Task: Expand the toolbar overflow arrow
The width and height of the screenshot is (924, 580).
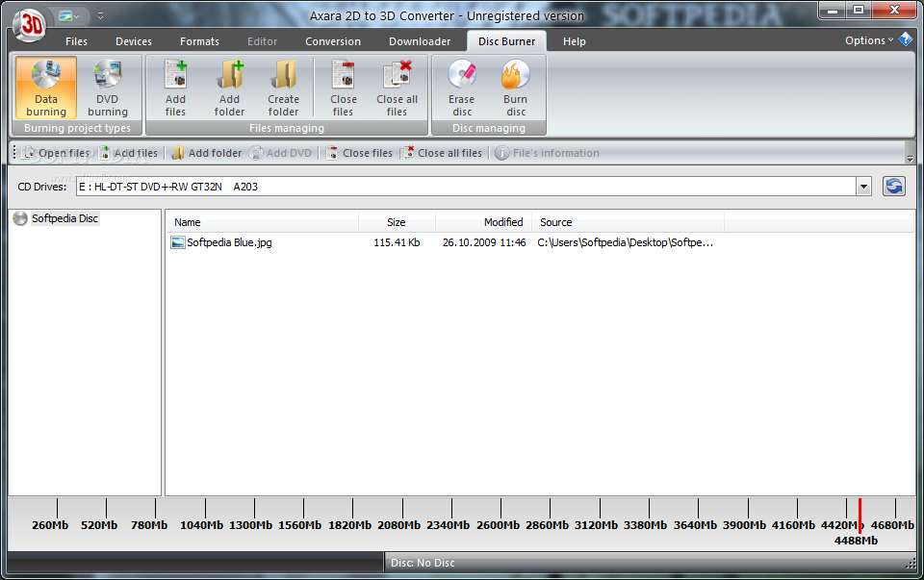Action: pyautogui.click(x=910, y=159)
